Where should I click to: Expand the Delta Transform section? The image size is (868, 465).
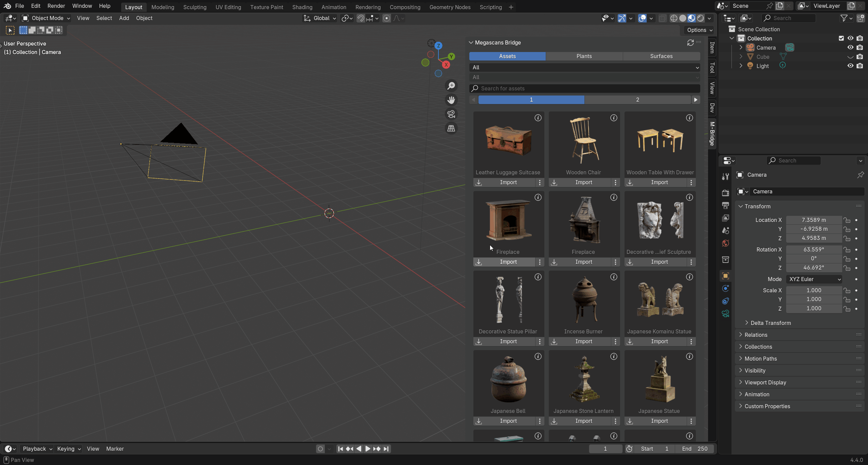(x=771, y=323)
